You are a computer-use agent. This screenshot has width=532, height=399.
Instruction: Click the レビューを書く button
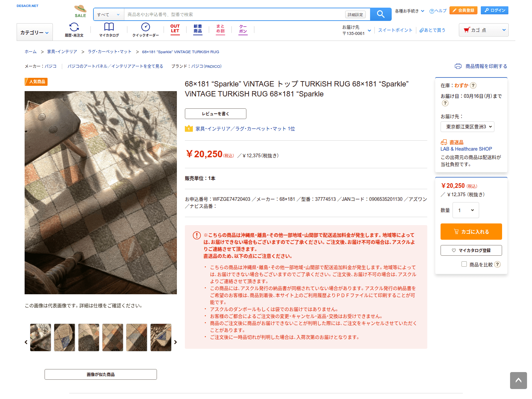pyautogui.click(x=215, y=113)
